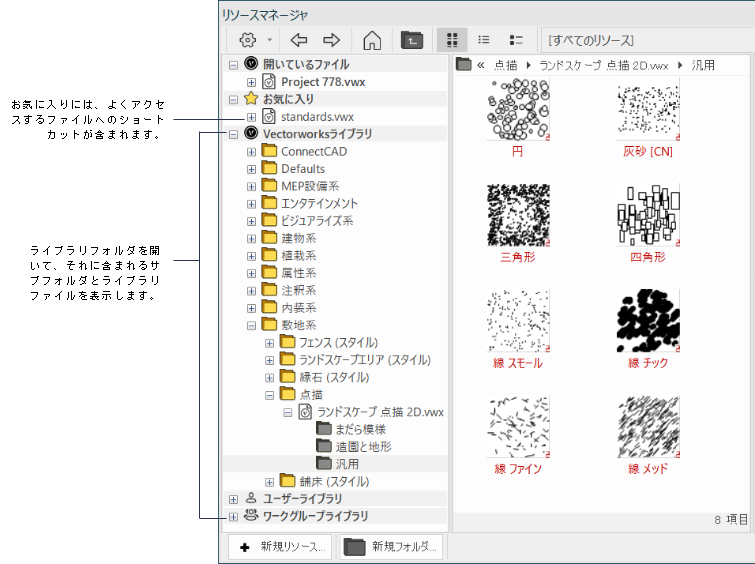Expand the ConnectCAD folder
The width and height of the screenshot is (755, 564).
point(251,152)
